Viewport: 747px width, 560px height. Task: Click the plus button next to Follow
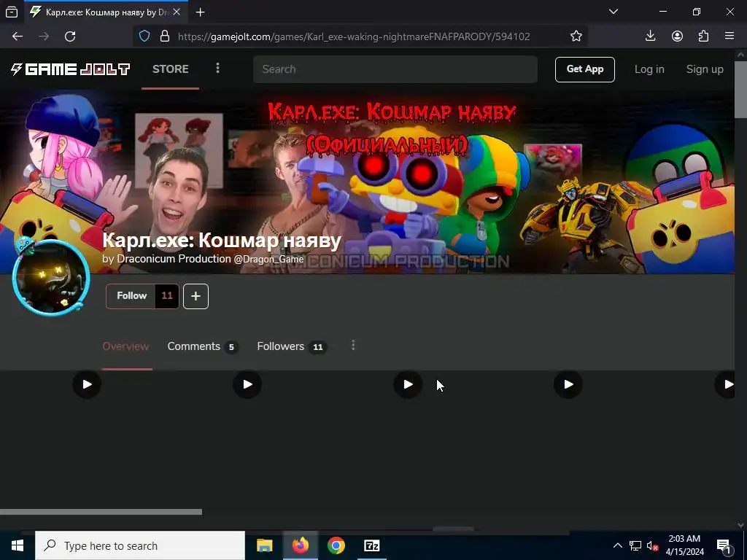pos(196,296)
